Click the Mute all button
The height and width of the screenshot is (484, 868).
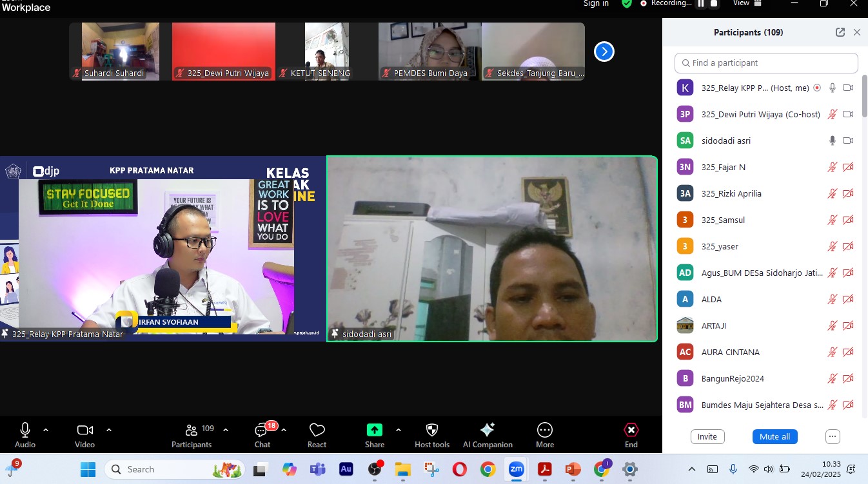click(x=774, y=436)
